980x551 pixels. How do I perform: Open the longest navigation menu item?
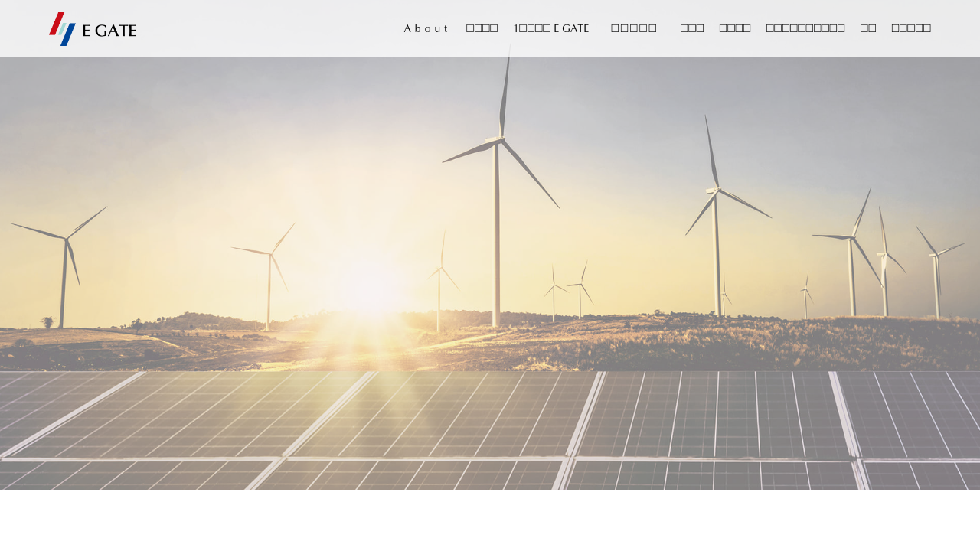(x=805, y=28)
